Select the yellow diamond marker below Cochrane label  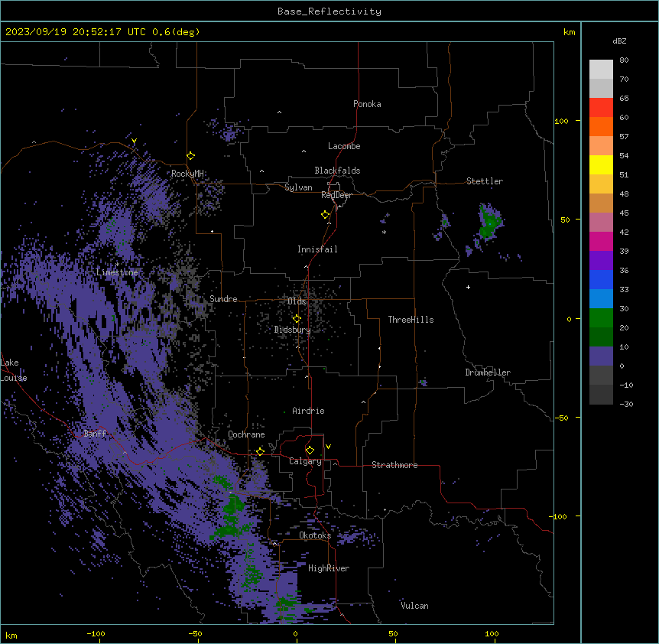260,451
